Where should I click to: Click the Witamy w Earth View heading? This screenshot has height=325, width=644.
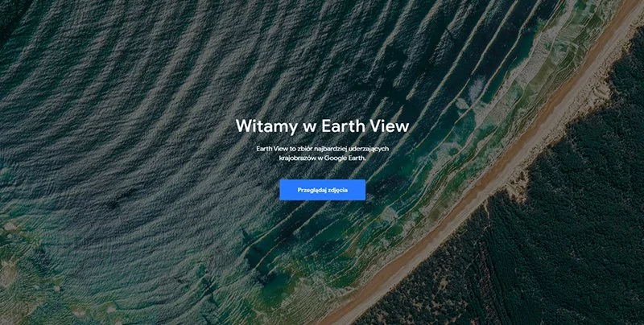[x=323, y=126]
